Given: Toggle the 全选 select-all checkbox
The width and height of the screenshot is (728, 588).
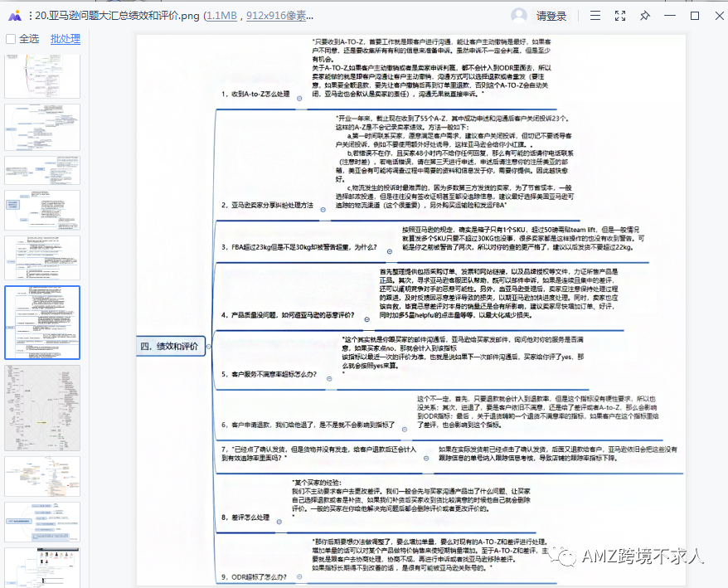Looking at the screenshot, I should tap(11, 39).
